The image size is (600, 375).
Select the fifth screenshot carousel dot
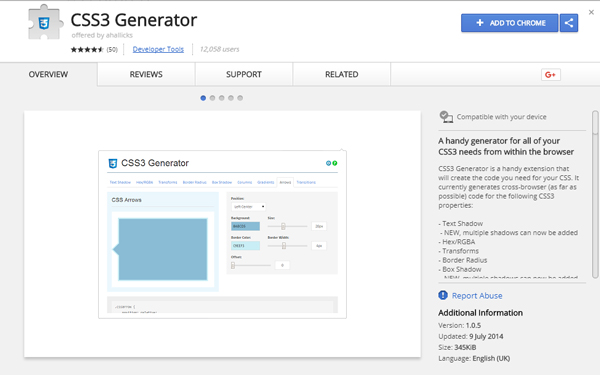pos(240,98)
